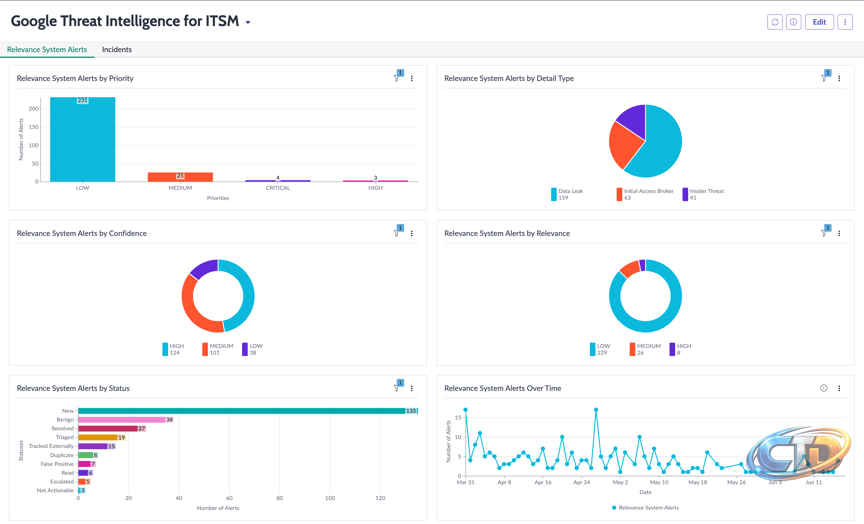Toggle LOW 229 relevance legend swatch
The width and height of the screenshot is (864, 524).
592,349
